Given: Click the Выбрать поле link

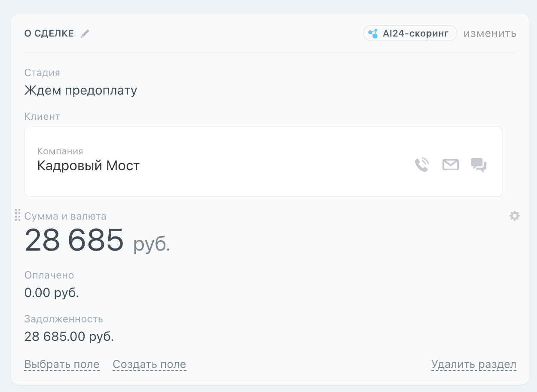Looking at the screenshot, I should 62,364.
